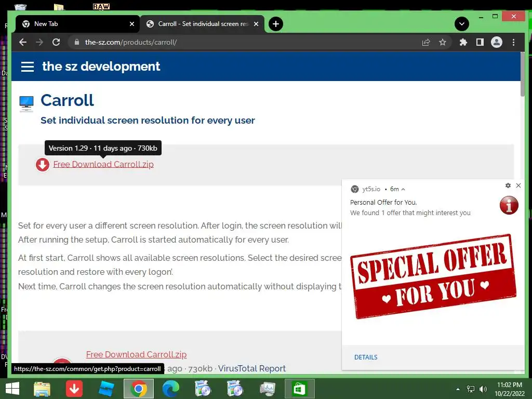Screen dimensions: 532x399
Task: Click the address bar URL
Action: 131,42
